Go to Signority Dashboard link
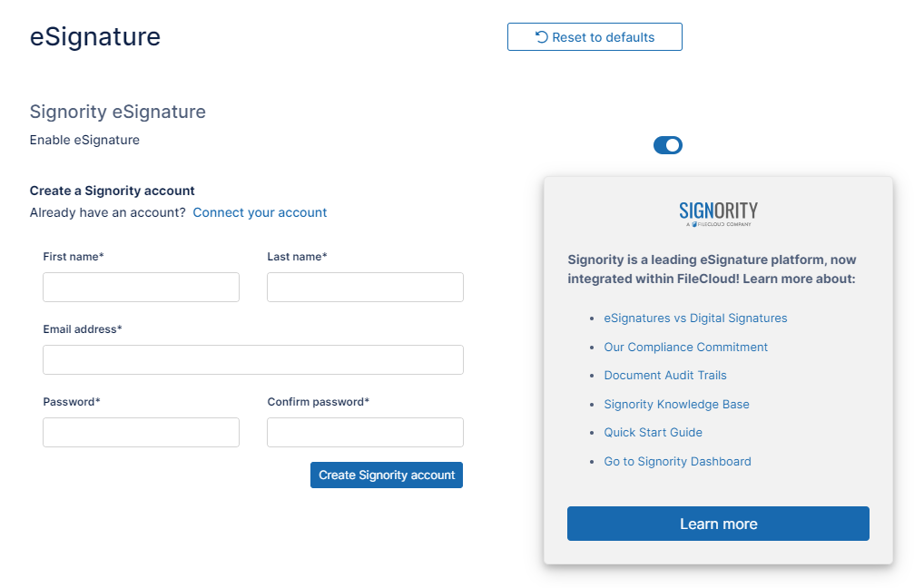Image resolution: width=924 pixels, height=588 pixels. coord(677,462)
